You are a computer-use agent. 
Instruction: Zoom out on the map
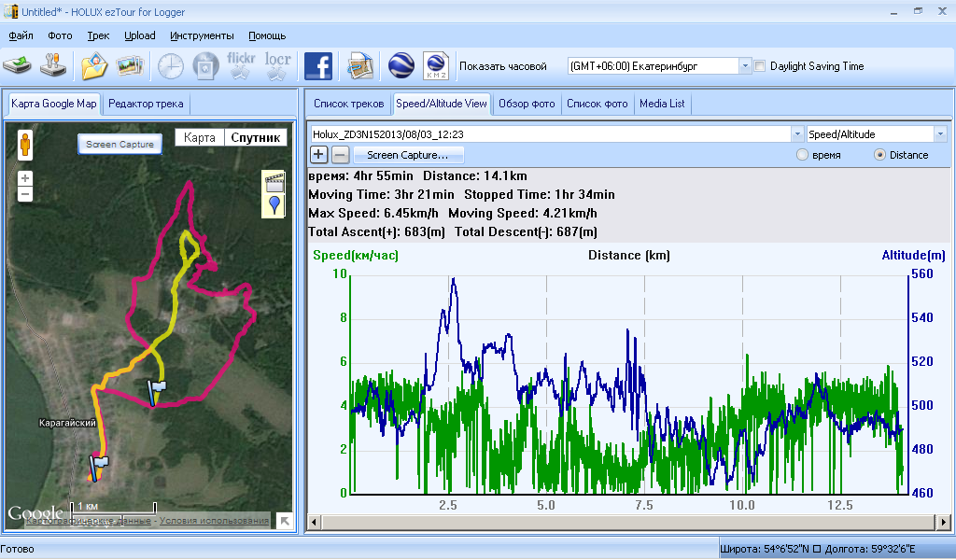pyautogui.click(x=25, y=194)
